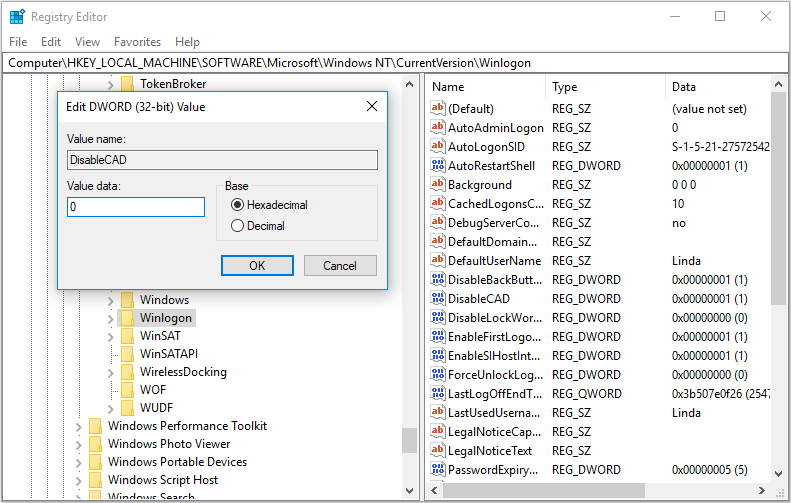This screenshot has height=503, width=791.
Task: Click the values pane vertical scrollbar thumb
Action: click(778, 198)
